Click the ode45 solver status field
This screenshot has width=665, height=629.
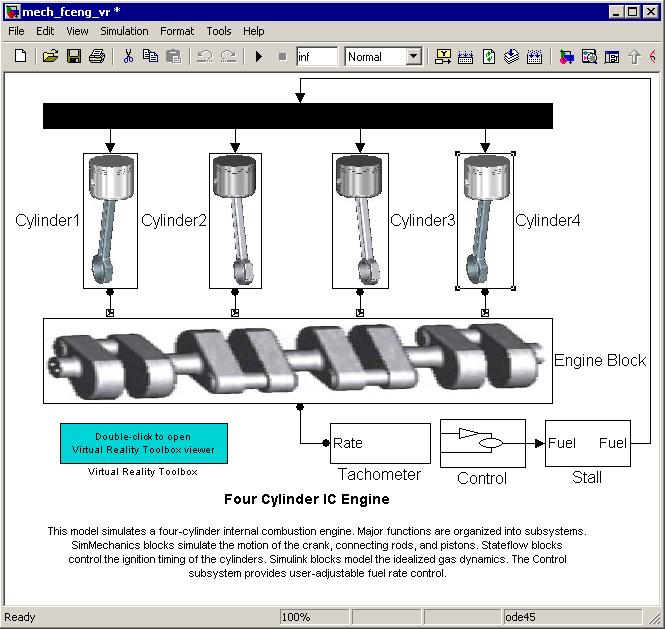coord(572,617)
